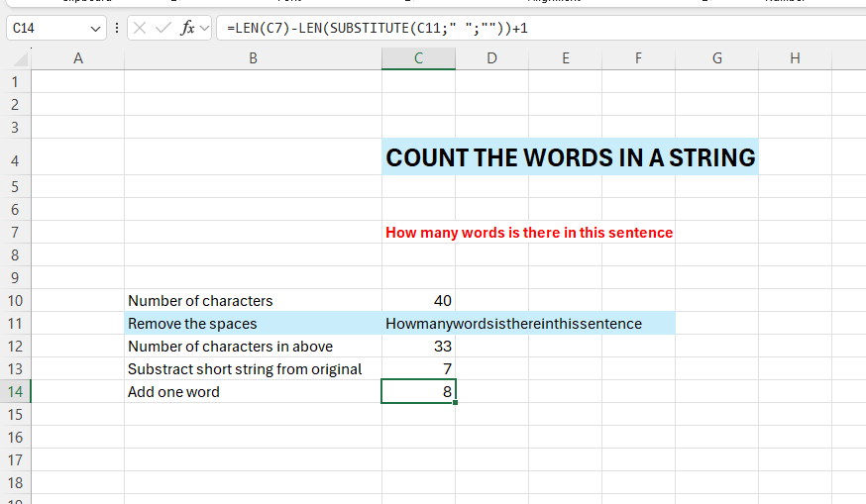Click the Remove the spaces label cell
The width and height of the screenshot is (866, 504).
(x=253, y=324)
